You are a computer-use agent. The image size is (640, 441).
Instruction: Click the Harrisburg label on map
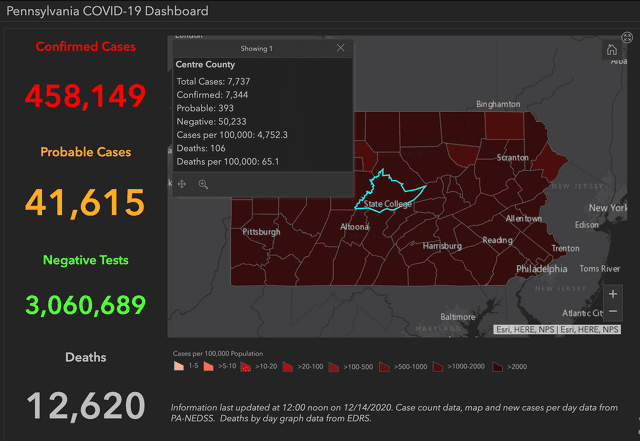442,246
